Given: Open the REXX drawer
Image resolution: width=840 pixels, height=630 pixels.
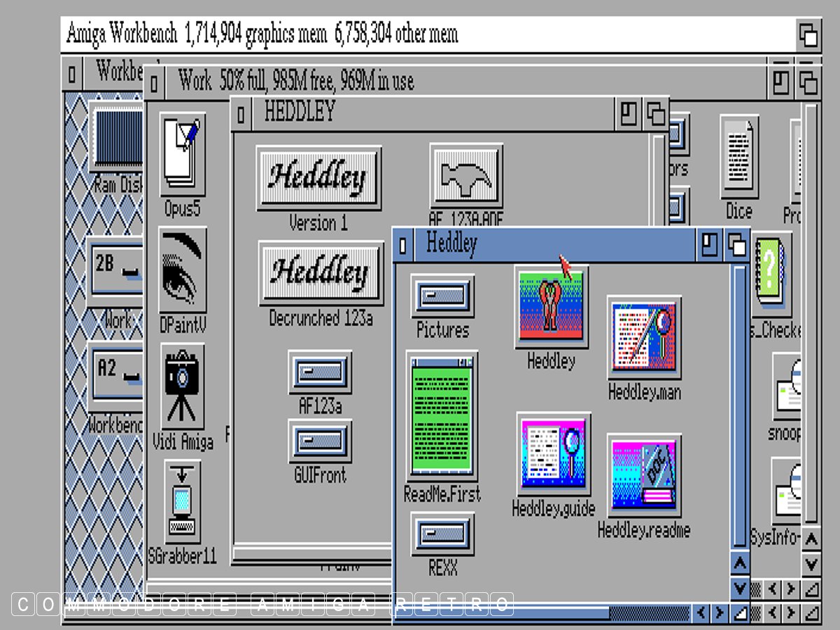Looking at the screenshot, I should [x=442, y=535].
